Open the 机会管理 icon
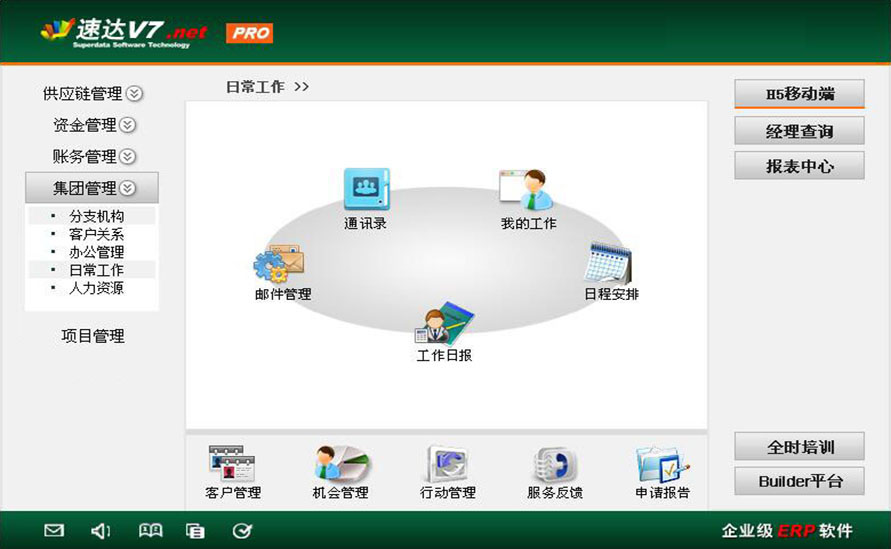 tap(342, 463)
